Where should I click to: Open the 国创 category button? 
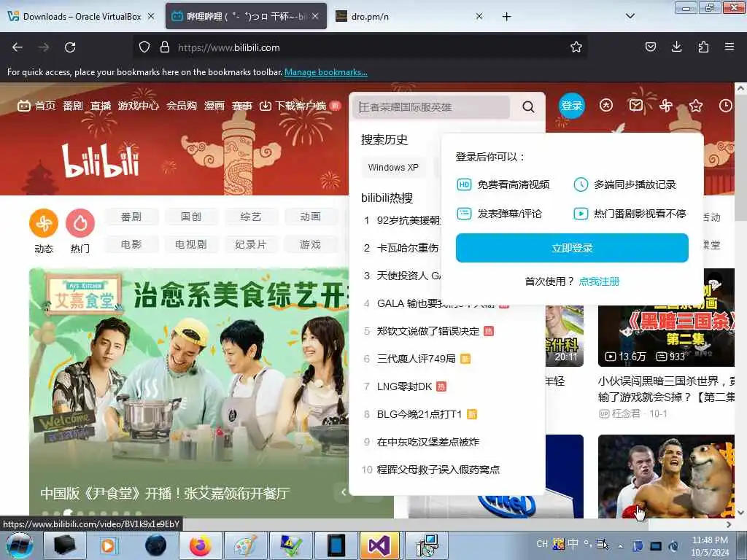pyautogui.click(x=191, y=217)
